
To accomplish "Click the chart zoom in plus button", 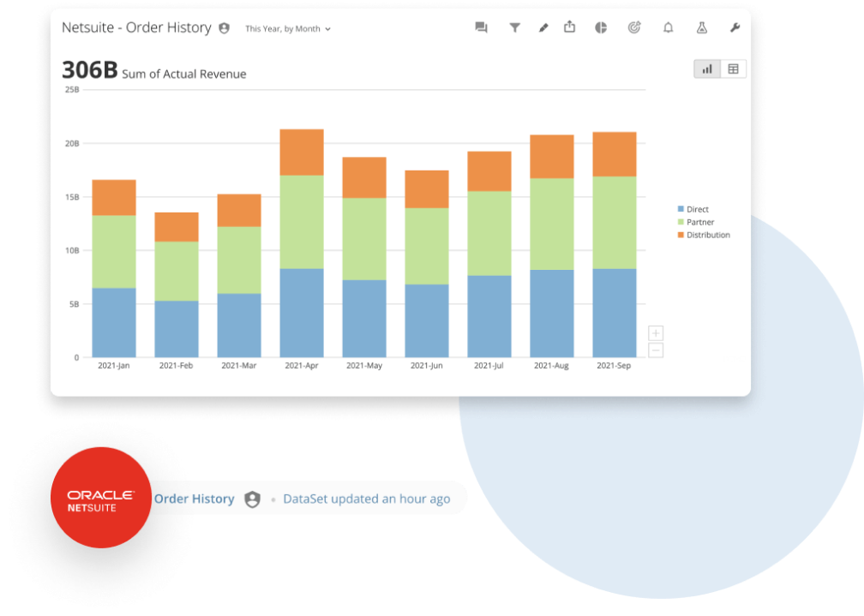I will 656,333.
